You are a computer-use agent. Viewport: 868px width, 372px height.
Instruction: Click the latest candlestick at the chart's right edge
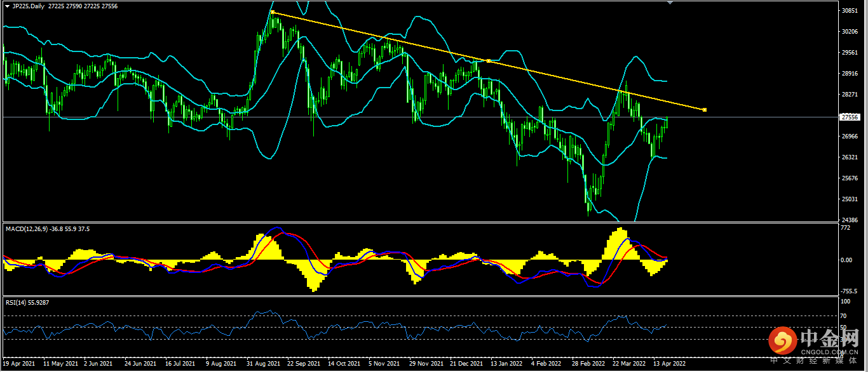pos(667,122)
